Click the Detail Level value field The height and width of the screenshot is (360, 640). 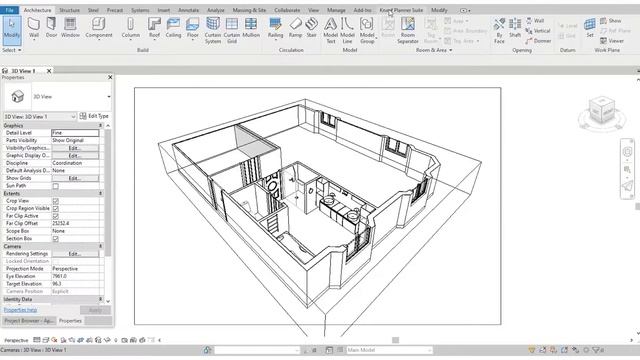(x=75, y=133)
